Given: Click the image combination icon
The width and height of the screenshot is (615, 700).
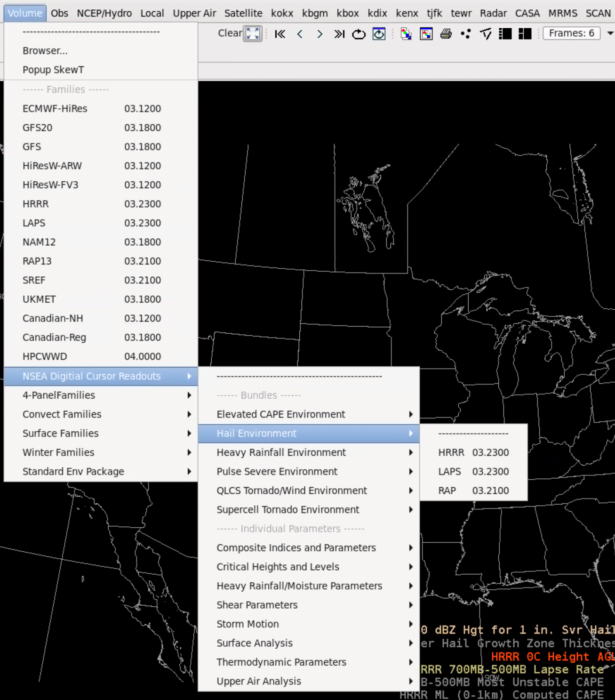Looking at the screenshot, I should coord(406,34).
